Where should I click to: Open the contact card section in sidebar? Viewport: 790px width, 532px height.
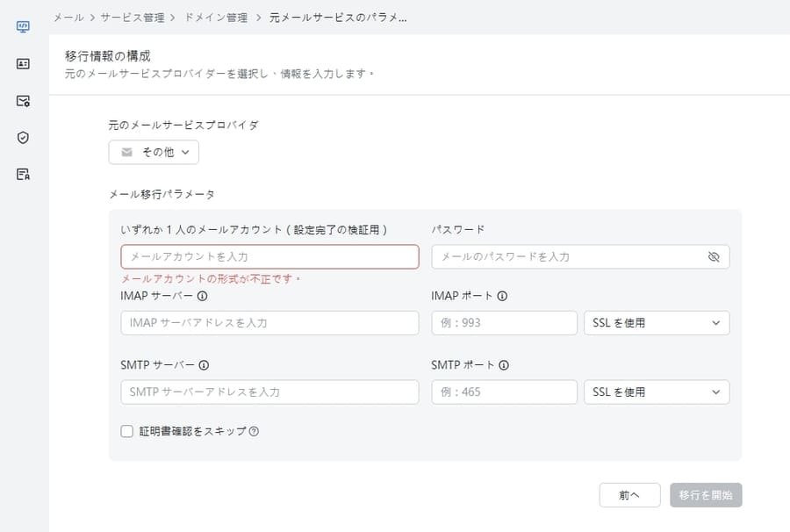(23, 63)
